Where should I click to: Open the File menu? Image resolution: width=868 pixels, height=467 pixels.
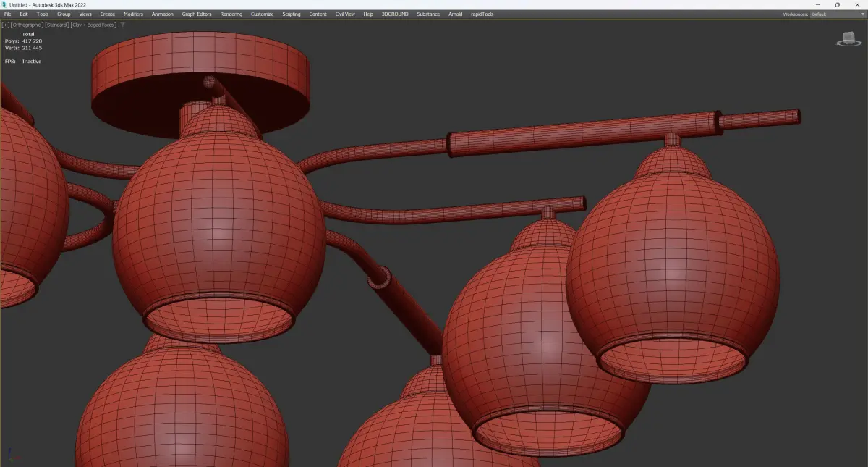pyautogui.click(x=8, y=14)
